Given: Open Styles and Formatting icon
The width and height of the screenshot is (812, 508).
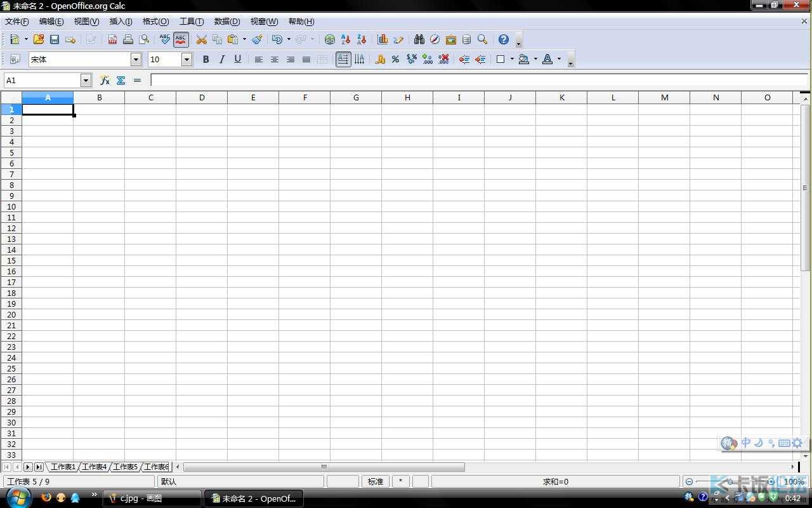Looking at the screenshot, I should point(15,59).
